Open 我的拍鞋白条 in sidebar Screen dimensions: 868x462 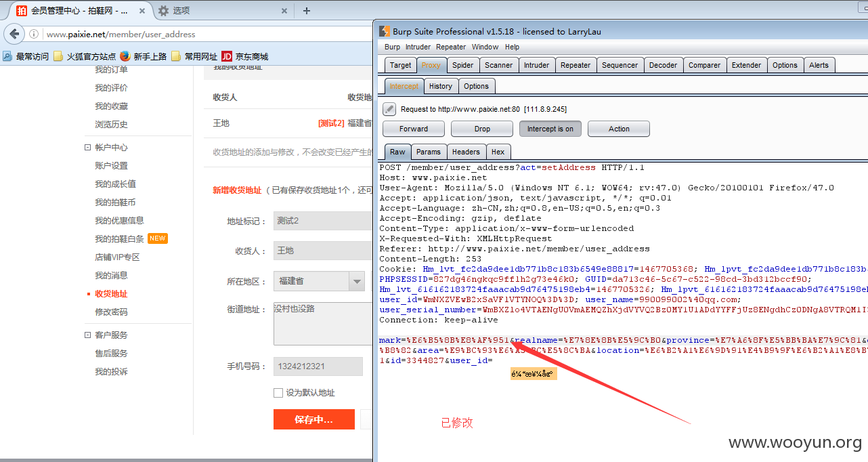coord(119,238)
